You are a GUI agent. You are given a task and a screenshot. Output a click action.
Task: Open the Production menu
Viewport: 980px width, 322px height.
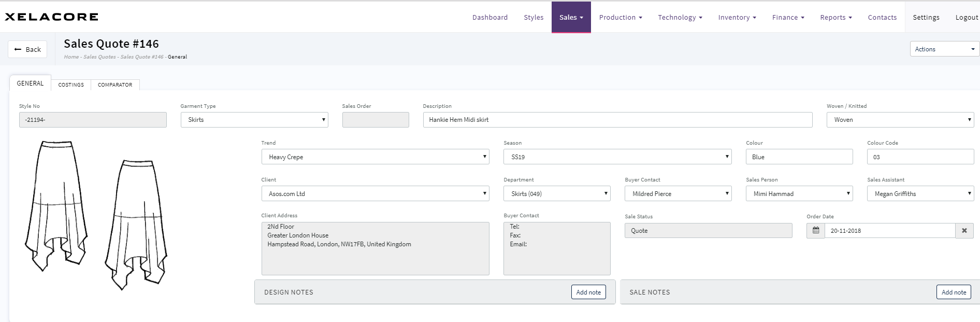coord(620,17)
